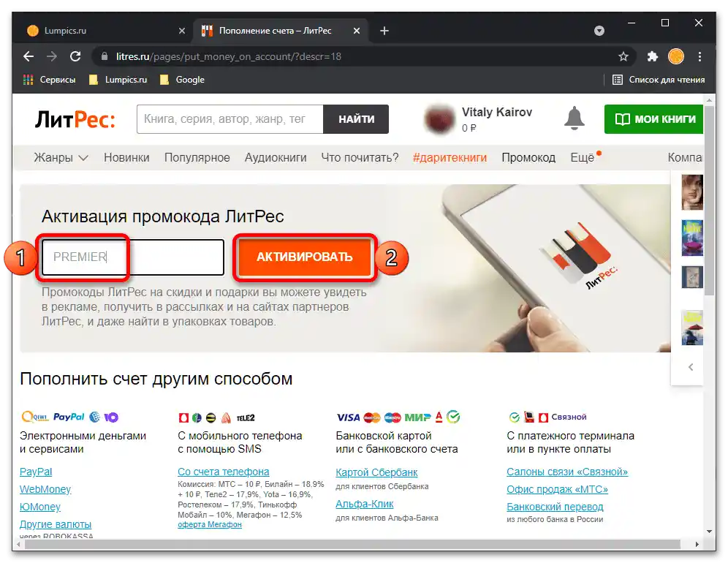This screenshot has height=563, width=728.
Task: Open the Google bookmark folder
Action: [182, 80]
